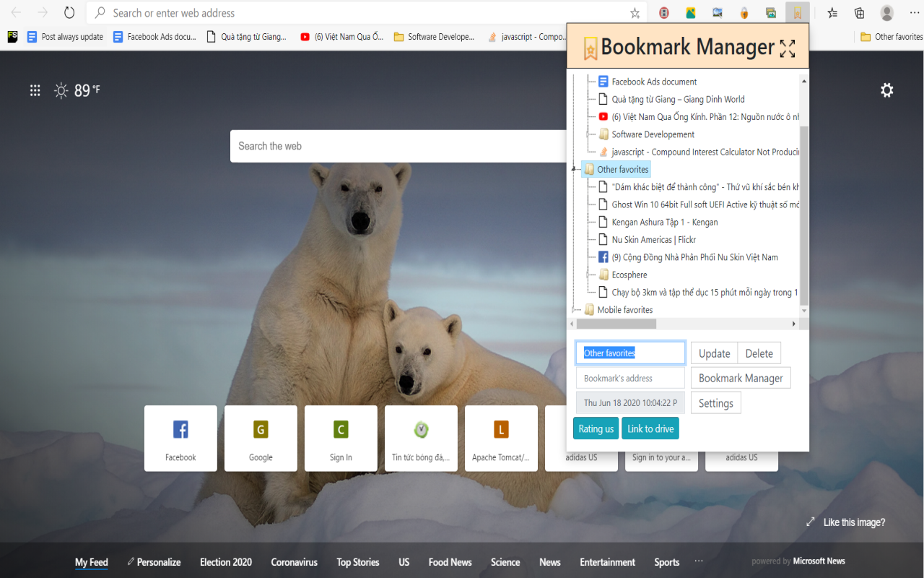
Task: Expand the Mobile favorites folder
Action: pyautogui.click(x=575, y=310)
